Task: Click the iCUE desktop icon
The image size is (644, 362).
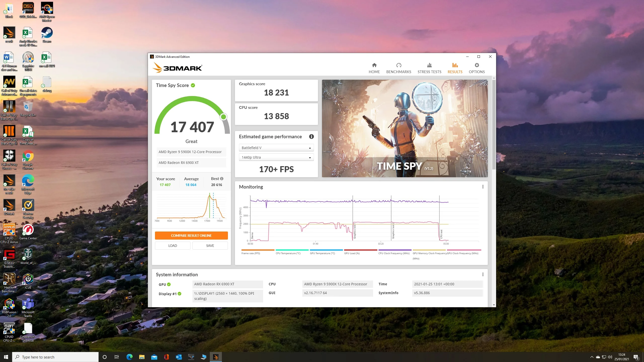Action: click(28, 281)
